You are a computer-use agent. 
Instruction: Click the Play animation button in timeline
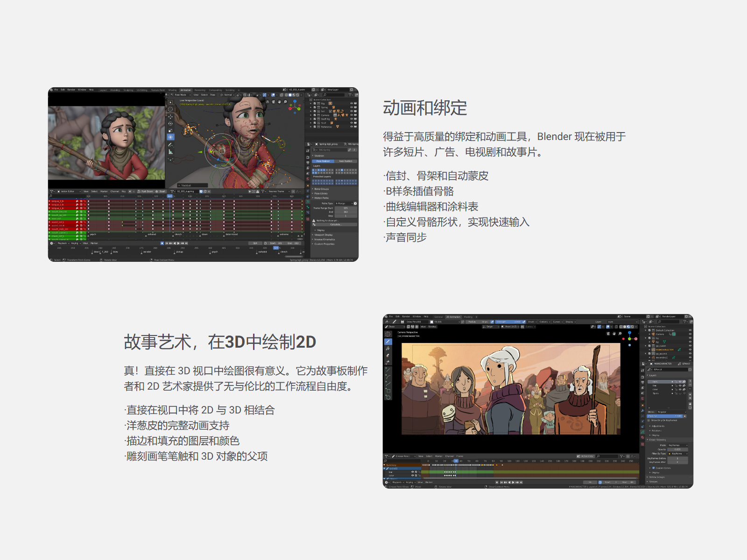click(178, 243)
